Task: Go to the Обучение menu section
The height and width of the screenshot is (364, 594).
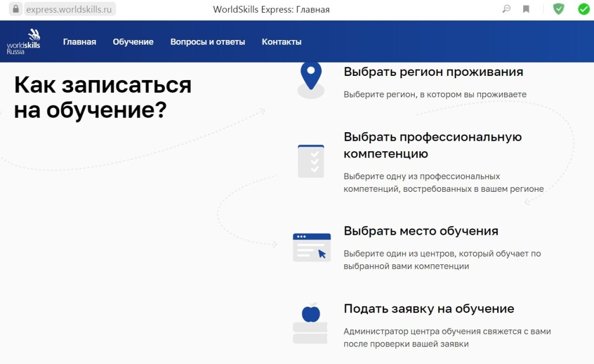Action: click(133, 42)
